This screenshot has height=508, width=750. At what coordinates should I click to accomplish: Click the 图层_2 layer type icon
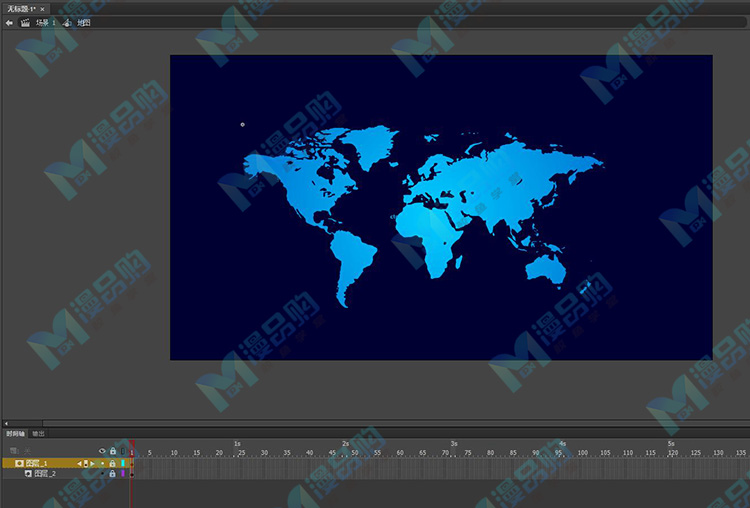[28, 474]
